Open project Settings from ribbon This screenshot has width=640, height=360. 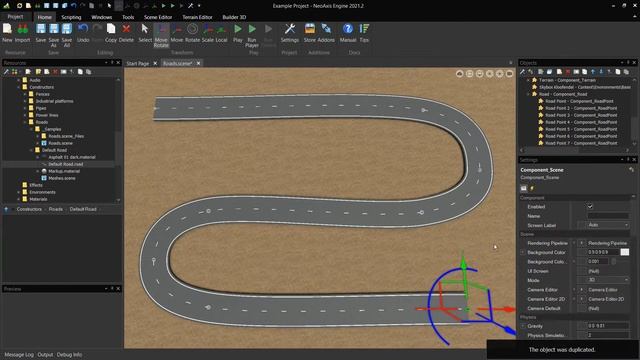point(290,33)
